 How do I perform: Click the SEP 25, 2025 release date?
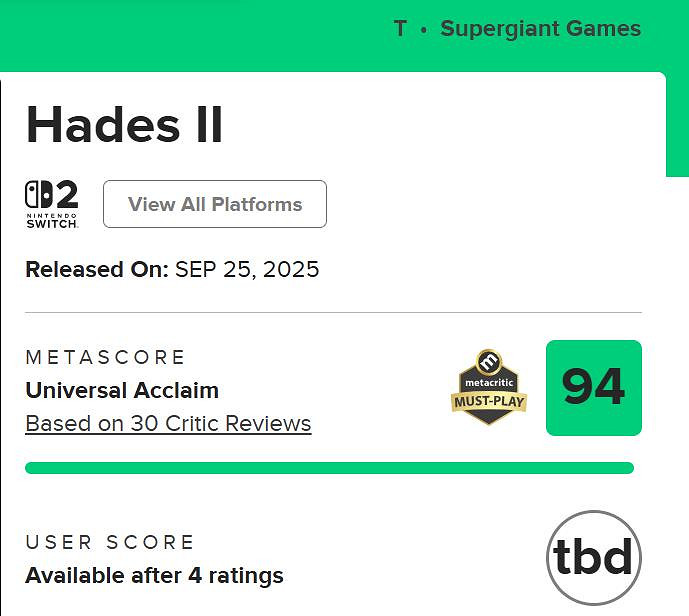(x=247, y=269)
